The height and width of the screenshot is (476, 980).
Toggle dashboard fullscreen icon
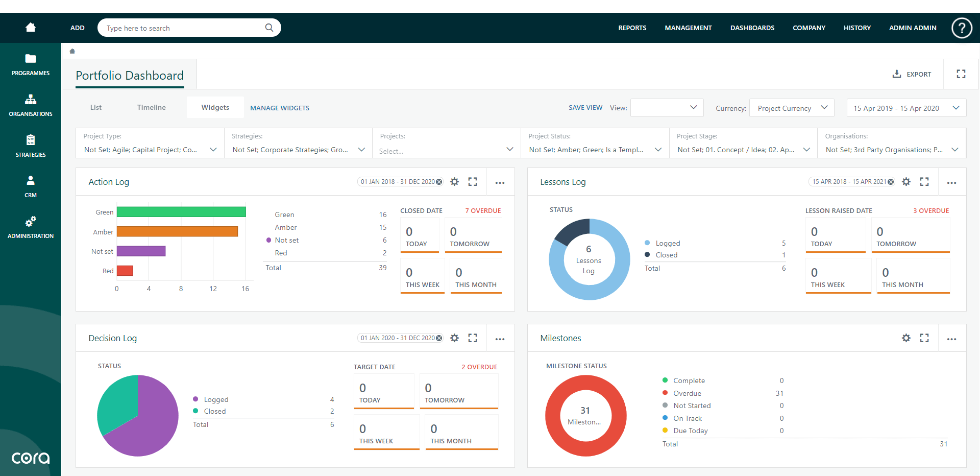click(x=961, y=74)
